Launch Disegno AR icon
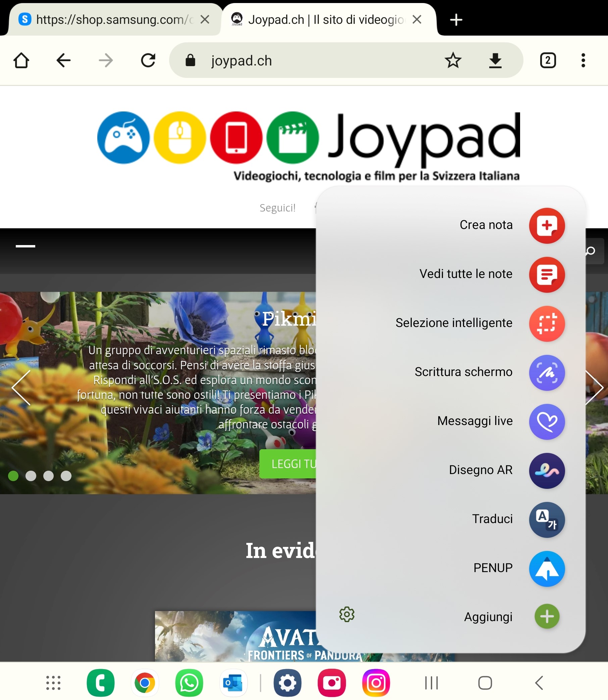 tap(547, 470)
